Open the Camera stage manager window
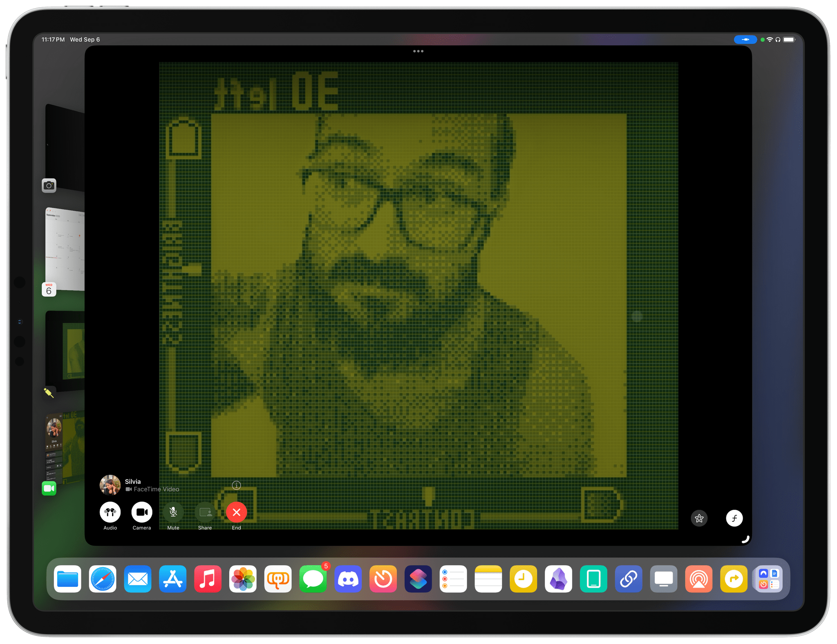The width and height of the screenshot is (837, 644). (65, 147)
